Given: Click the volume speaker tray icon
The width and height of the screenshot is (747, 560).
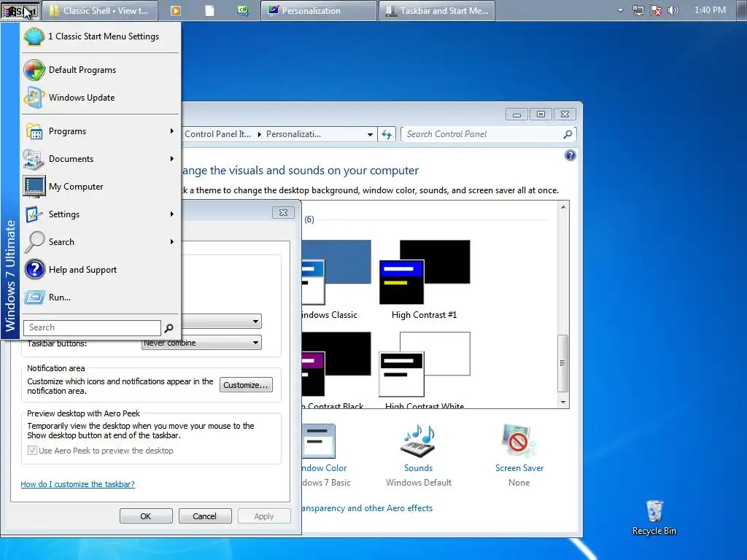Looking at the screenshot, I should click(x=673, y=10).
